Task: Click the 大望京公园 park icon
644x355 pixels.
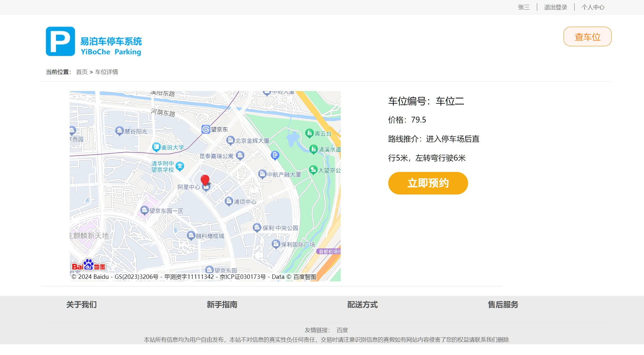Action: (313, 170)
